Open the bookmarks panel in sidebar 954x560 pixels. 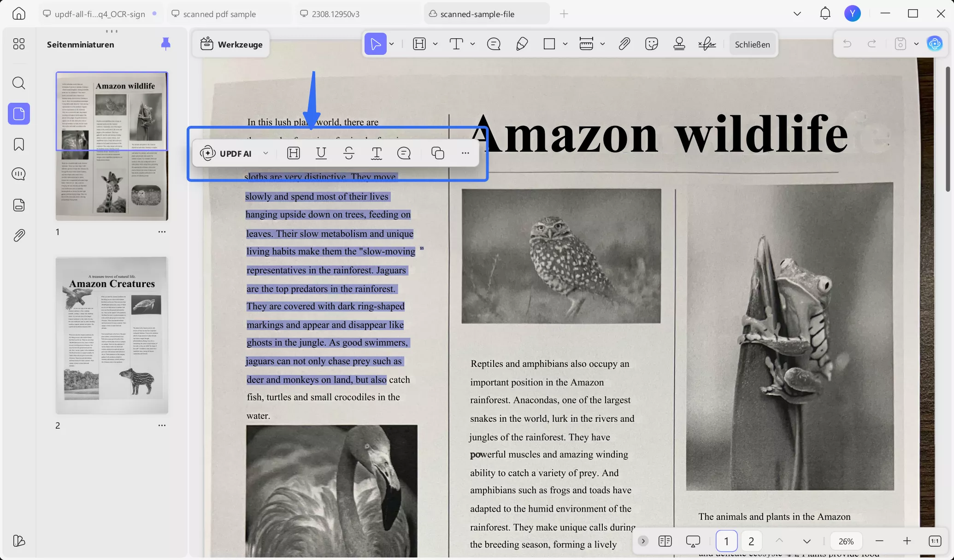click(x=19, y=144)
